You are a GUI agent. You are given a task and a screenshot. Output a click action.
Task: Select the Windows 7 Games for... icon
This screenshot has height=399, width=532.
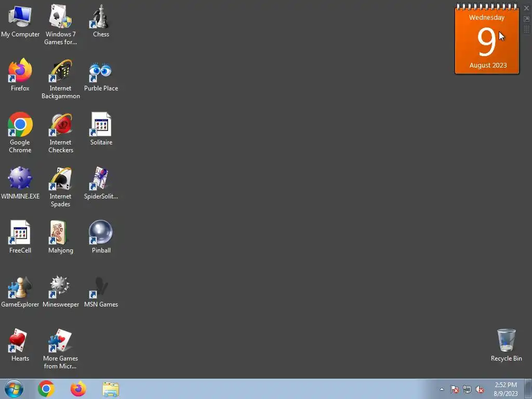pos(60,25)
